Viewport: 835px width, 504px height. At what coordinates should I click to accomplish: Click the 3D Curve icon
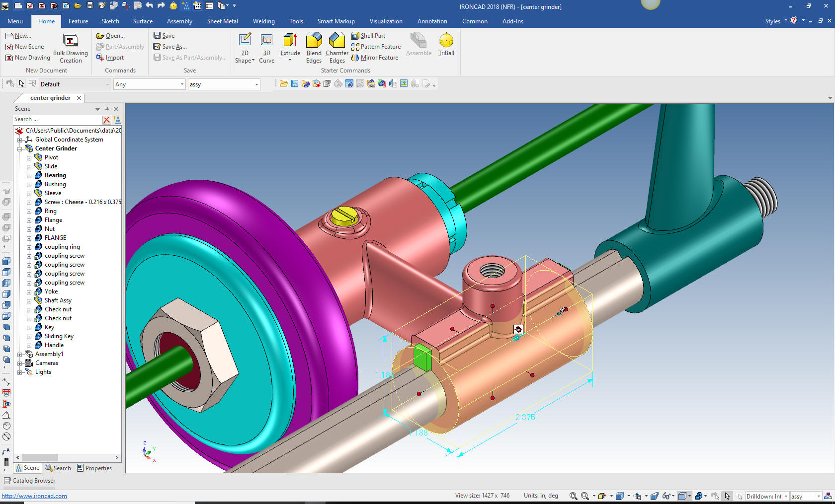pos(266,41)
